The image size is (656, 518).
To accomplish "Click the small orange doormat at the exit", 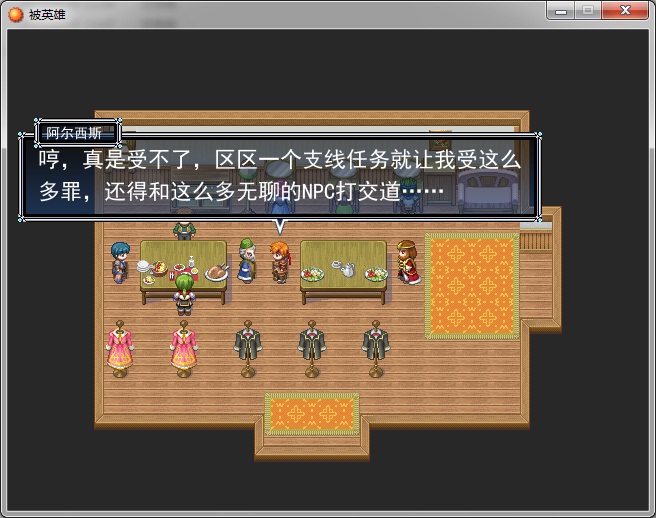I will pos(312,414).
